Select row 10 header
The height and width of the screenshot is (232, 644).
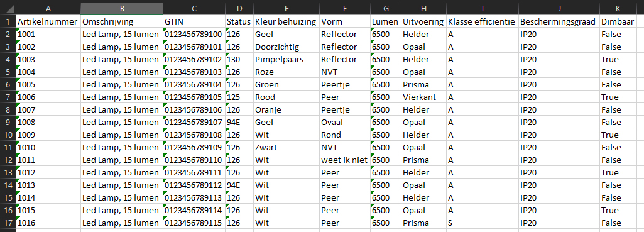[8, 135]
